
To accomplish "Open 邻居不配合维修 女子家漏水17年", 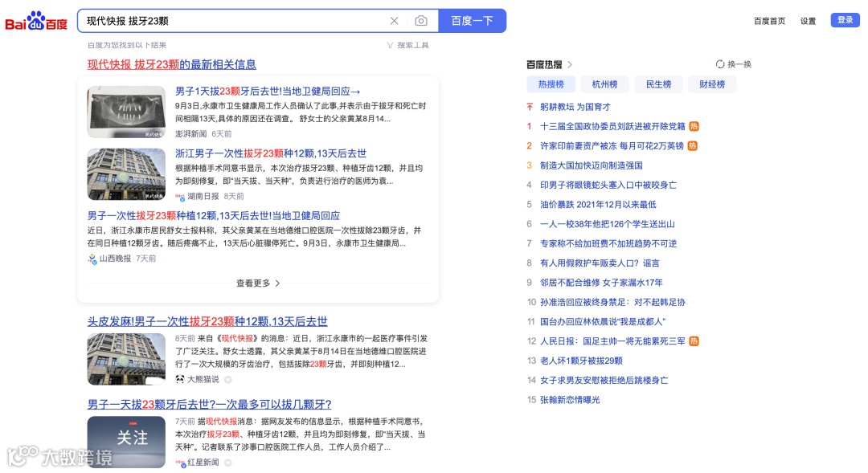I will pos(601,283).
